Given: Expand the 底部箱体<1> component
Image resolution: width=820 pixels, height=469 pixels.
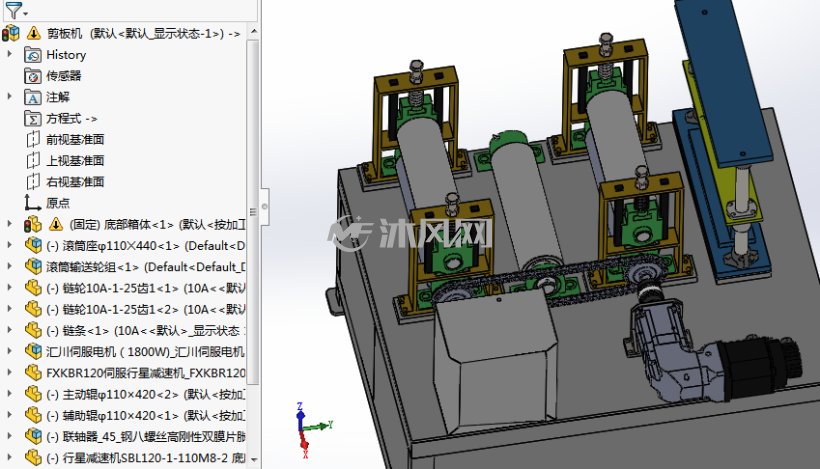Looking at the screenshot, I should [9, 224].
